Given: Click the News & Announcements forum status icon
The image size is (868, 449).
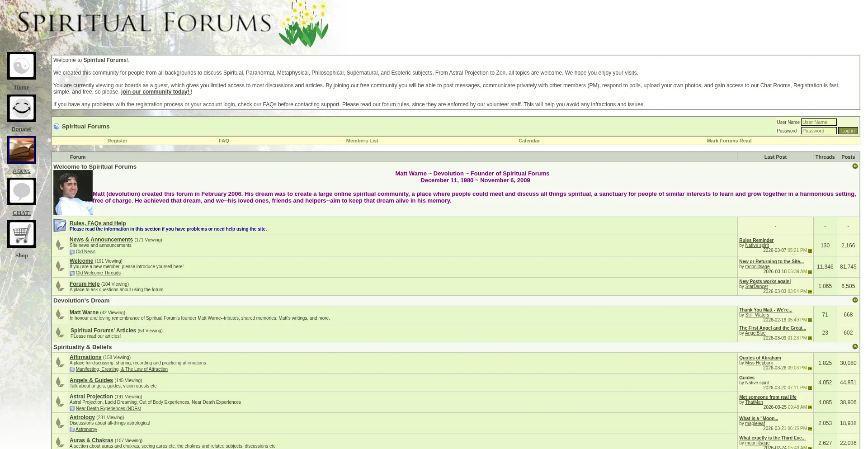Looking at the screenshot, I should pyautogui.click(x=60, y=245).
